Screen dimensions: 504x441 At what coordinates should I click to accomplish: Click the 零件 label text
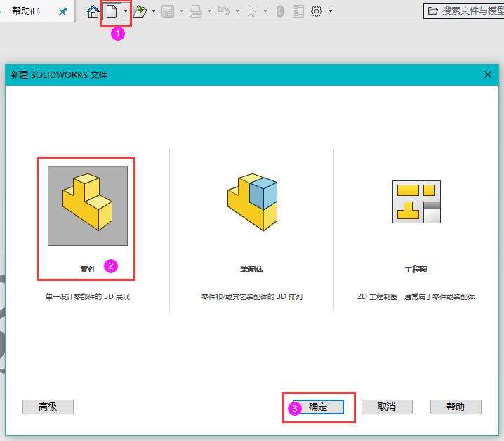click(x=88, y=269)
